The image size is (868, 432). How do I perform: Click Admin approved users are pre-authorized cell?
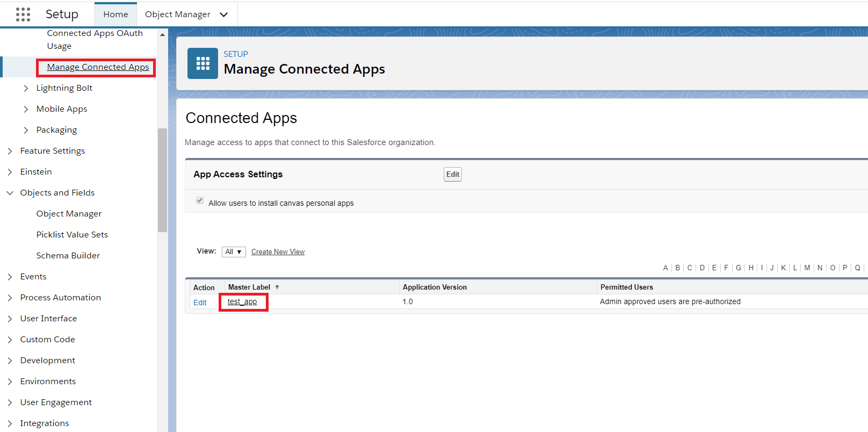point(670,302)
